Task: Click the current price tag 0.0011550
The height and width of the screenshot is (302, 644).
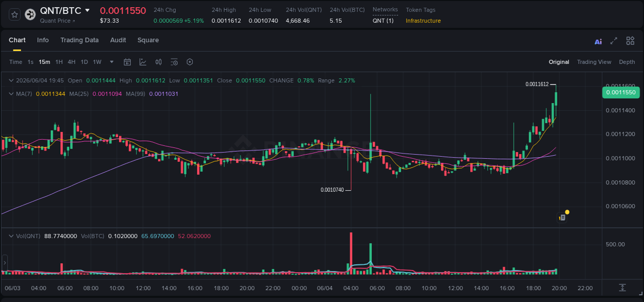Action: click(x=621, y=93)
